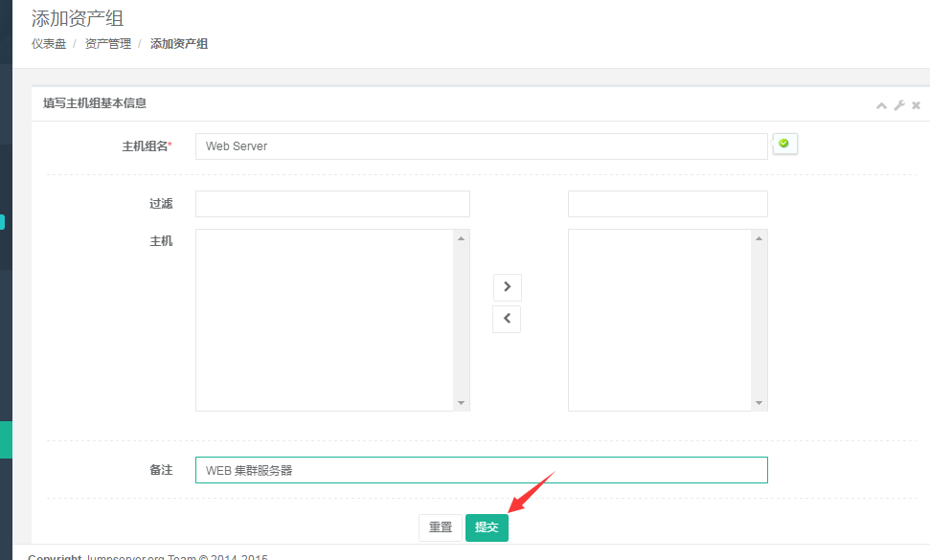930x560 pixels.
Task: Open the 仪表盘 breadcrumb link
Action: [49, 43]
